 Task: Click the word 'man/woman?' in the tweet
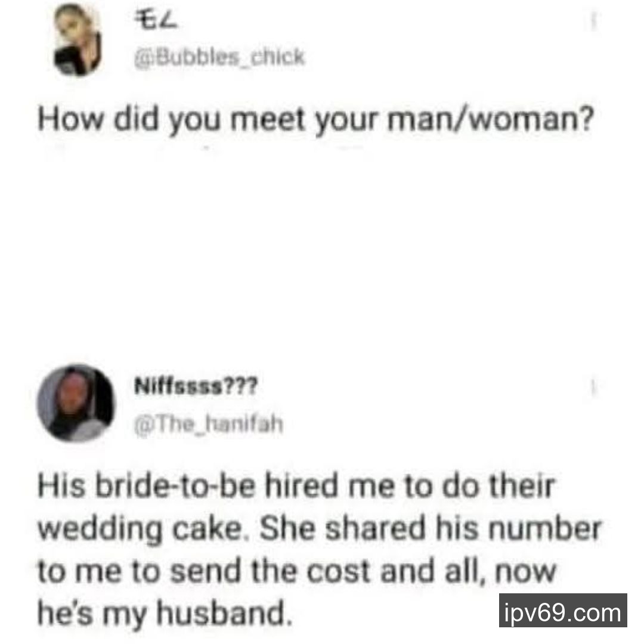click(491, 119)
